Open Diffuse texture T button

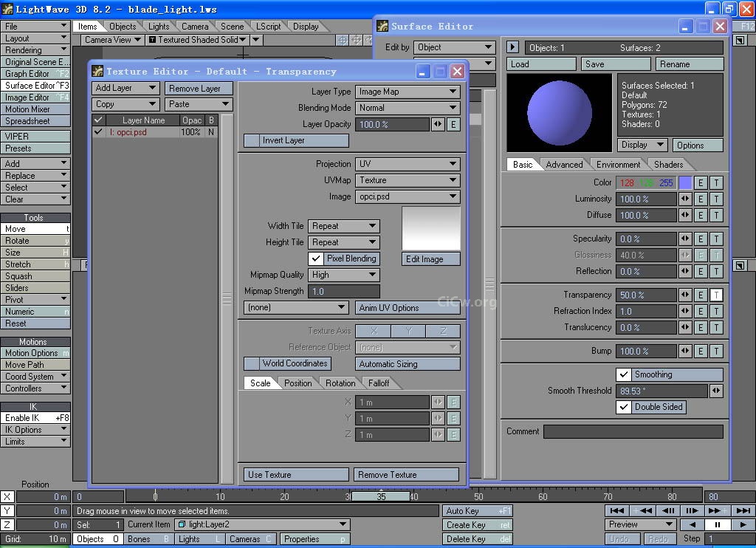[x=716, y=215]
